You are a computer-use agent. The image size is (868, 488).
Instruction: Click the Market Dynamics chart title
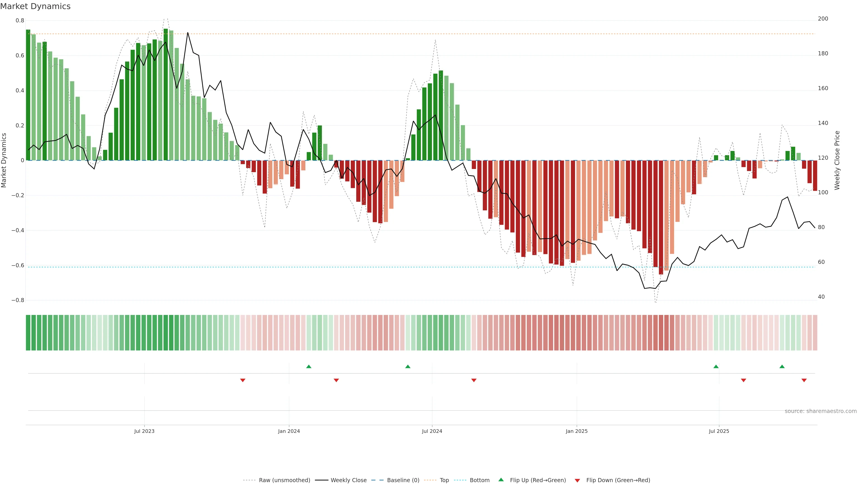(35, 6)
